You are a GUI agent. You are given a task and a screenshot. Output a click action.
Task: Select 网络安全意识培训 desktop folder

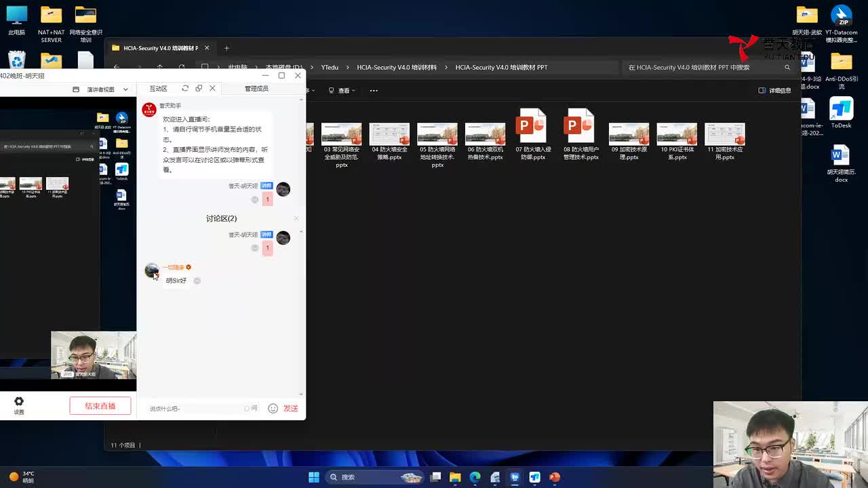[x=85, y=24]
